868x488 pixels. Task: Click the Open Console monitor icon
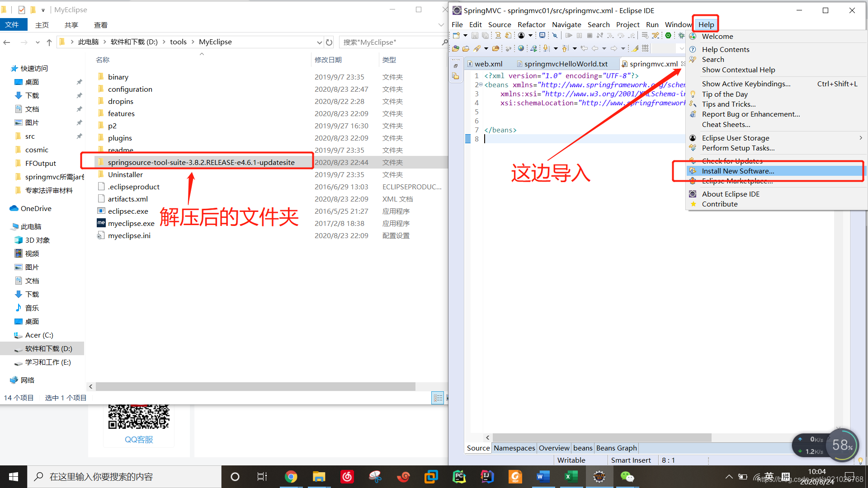[542, 35]
